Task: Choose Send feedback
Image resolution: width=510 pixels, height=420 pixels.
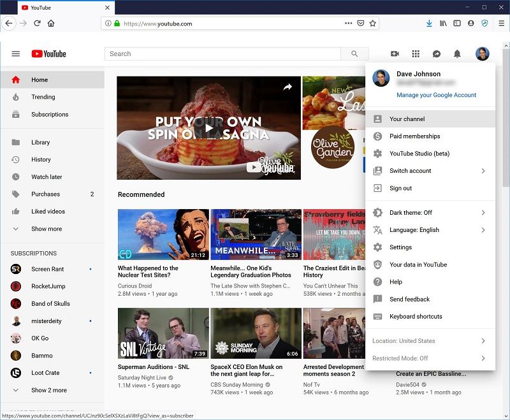Action: (x=430, y=299)
